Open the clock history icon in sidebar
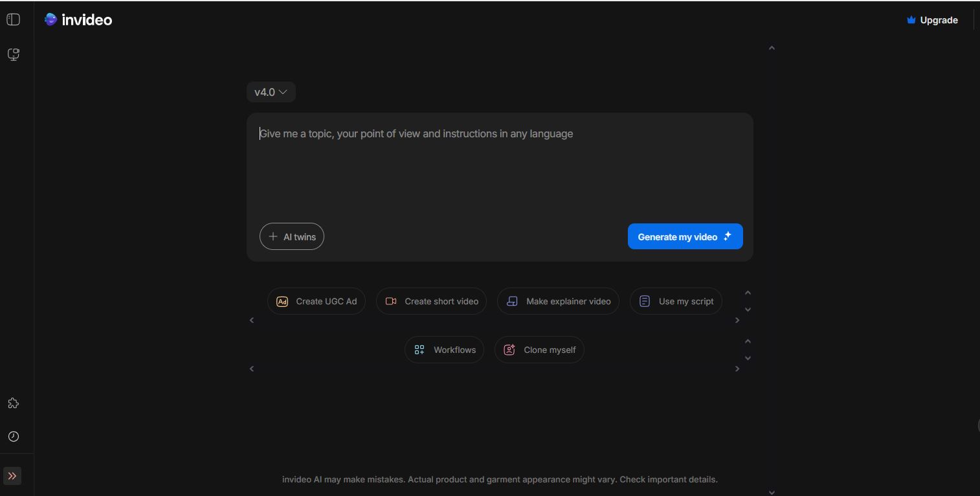 coord(13,436)
